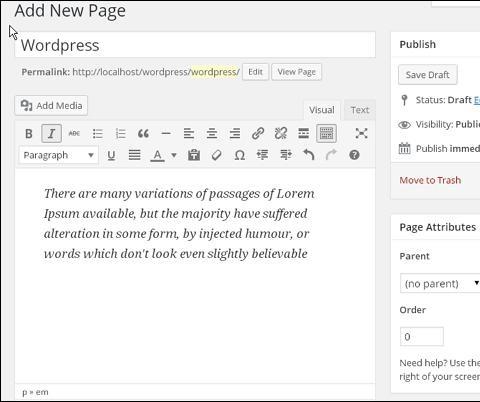Image resolution: width=480 pixels, height=402 pixels.
Task: Toggle bold formatting in editor toolbar
Action: (29, 134)
